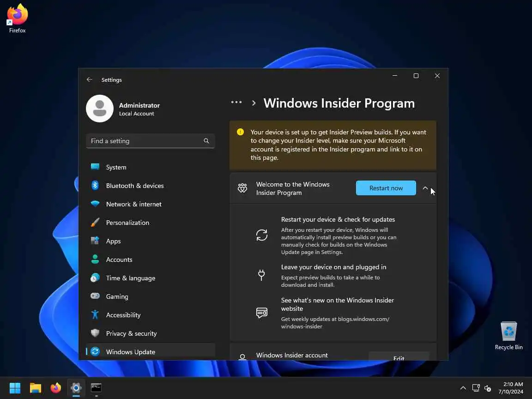
Task: Launch Firefox from the taskbar
Action: point(55,388)
